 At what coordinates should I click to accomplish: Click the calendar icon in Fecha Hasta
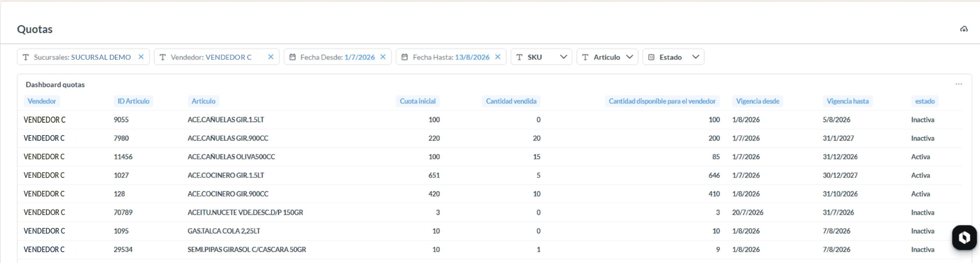[404, 57]
